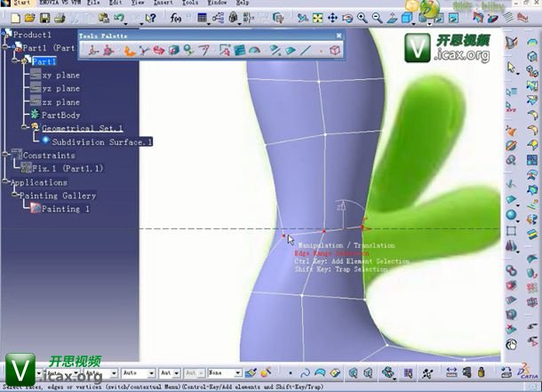This screenshot has height=392, width=542.
Task: Select Fix.1 (Part1.1) constraint
Action: [x=67, y=168]
